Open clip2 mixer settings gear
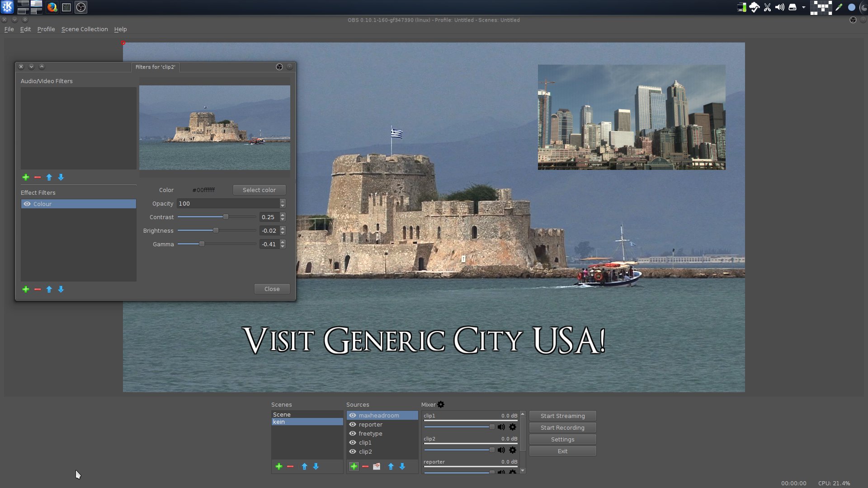Viewport: 868px width, 488px height. pos(513,450)
